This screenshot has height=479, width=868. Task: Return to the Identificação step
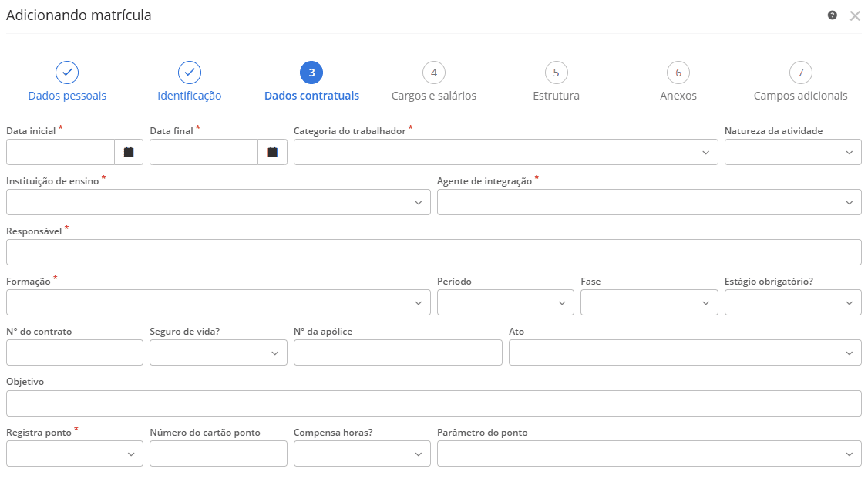point(189,96)
